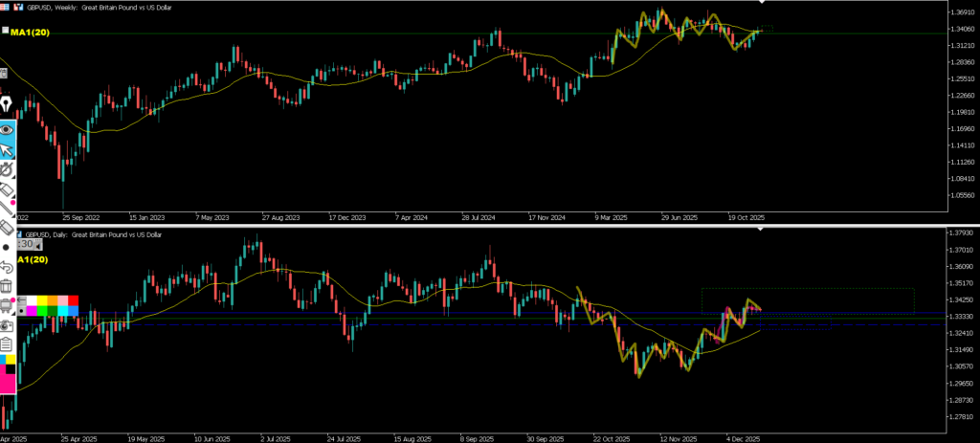Click the black dot brush size icon
Screen dimensions: 980x443
[x=7, y=247]
